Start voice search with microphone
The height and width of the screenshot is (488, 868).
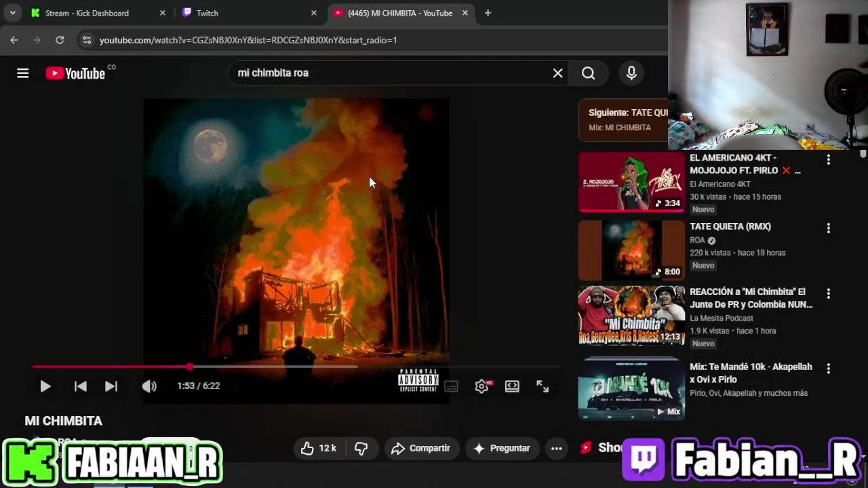tap(631, 73)
